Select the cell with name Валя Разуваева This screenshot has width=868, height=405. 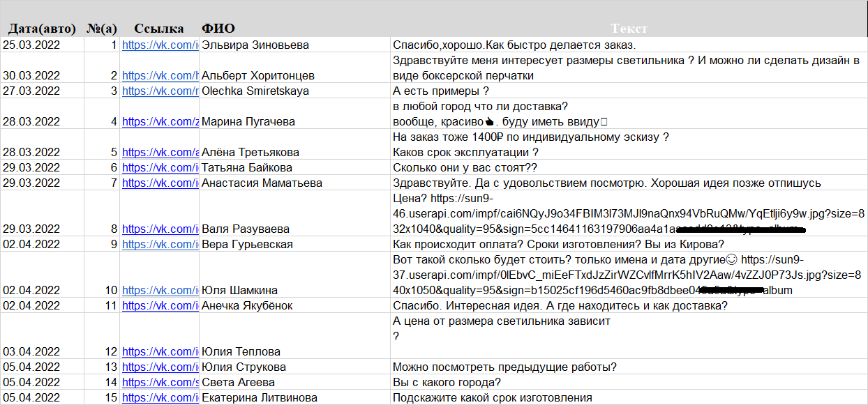coord(294,213)
